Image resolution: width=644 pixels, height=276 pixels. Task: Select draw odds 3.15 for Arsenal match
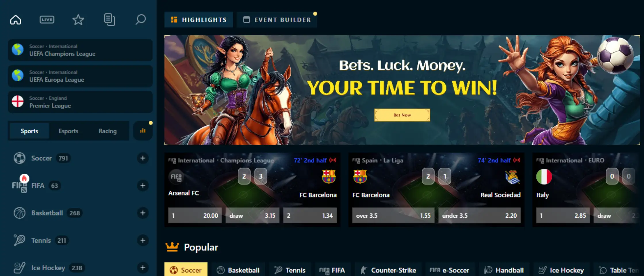[x=252, y=216]
